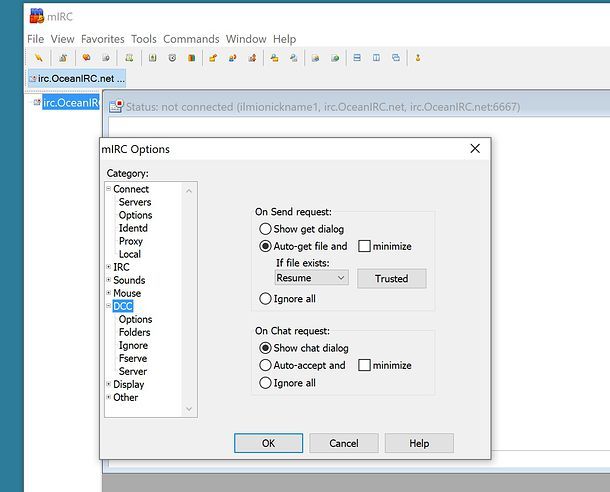Viewport: 610px width, 492px height.
Task: Click the Trusted button
Action: pyautogui.click(x=392, y=278)
